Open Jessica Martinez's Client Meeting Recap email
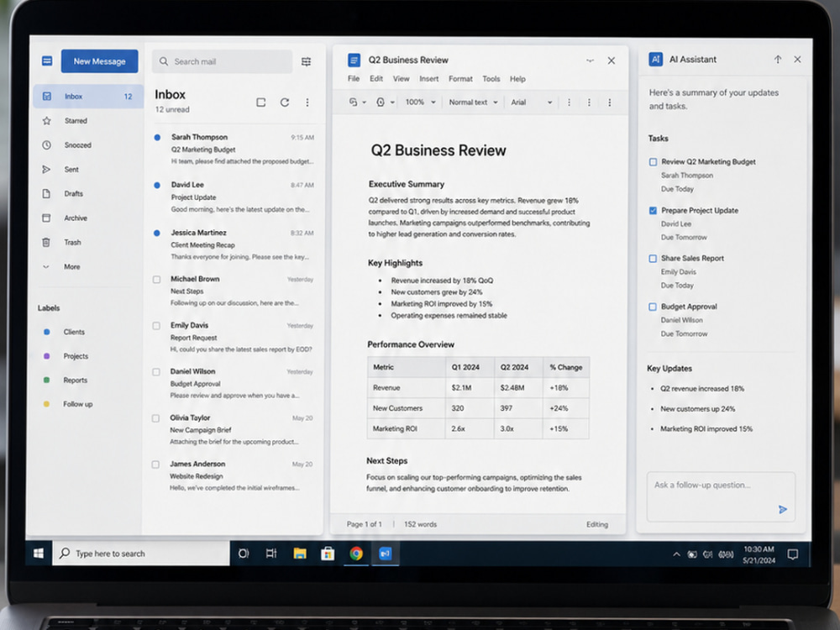Screen dimensions: 840x630 click(234, 244)
